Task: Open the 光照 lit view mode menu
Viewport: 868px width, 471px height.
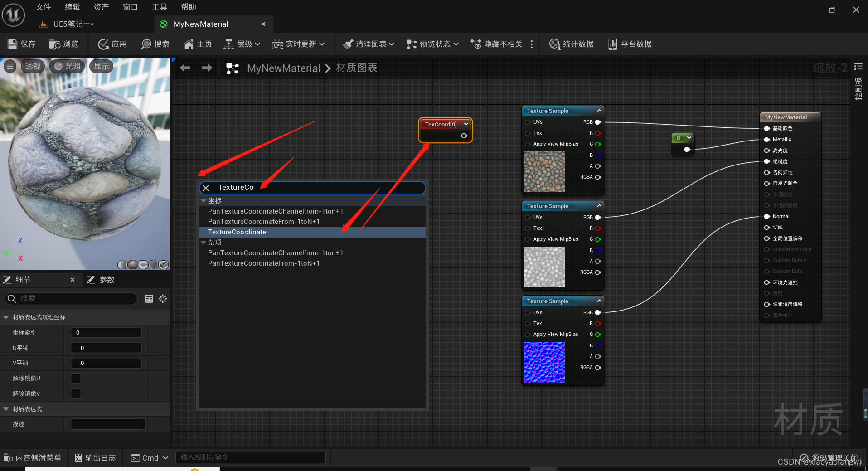Action: (68, 66)
